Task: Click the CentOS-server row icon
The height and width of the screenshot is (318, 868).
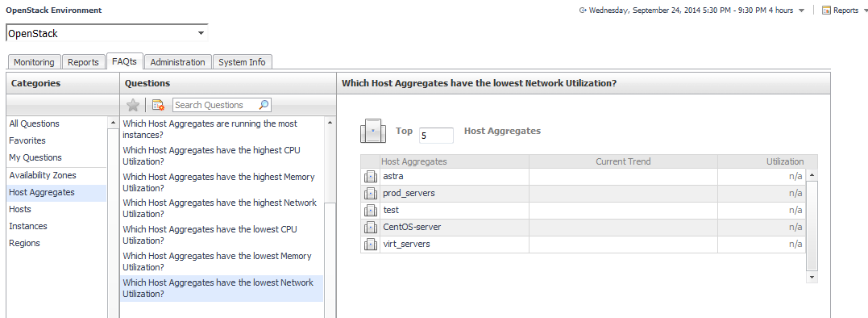Action: 371,227
